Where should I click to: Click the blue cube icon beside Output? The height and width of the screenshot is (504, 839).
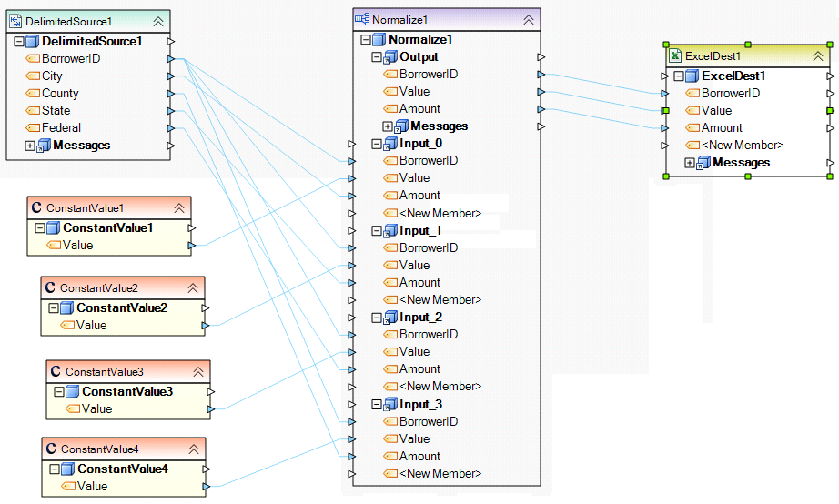tap(389, 57)
